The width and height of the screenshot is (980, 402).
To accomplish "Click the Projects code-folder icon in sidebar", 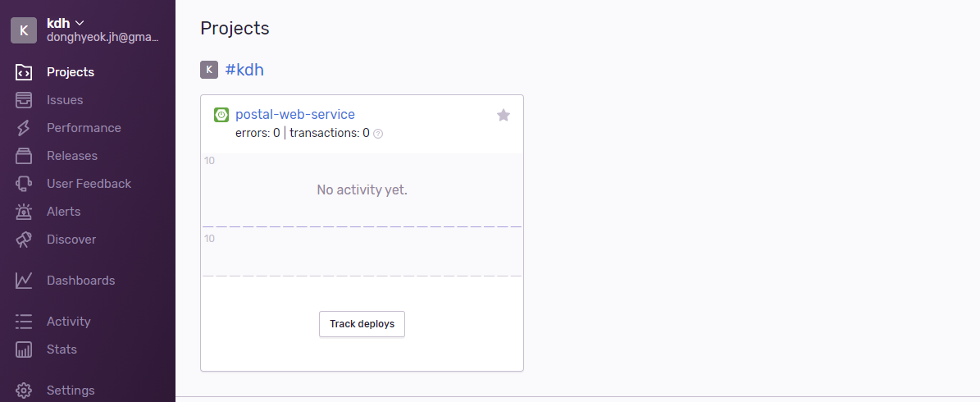I will (24, 72).
